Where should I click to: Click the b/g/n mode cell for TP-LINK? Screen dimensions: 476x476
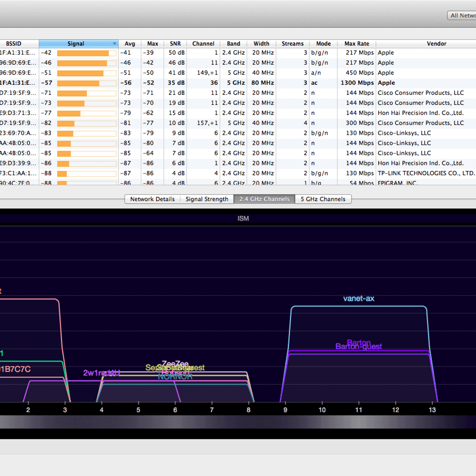click(x=320, y=173)
